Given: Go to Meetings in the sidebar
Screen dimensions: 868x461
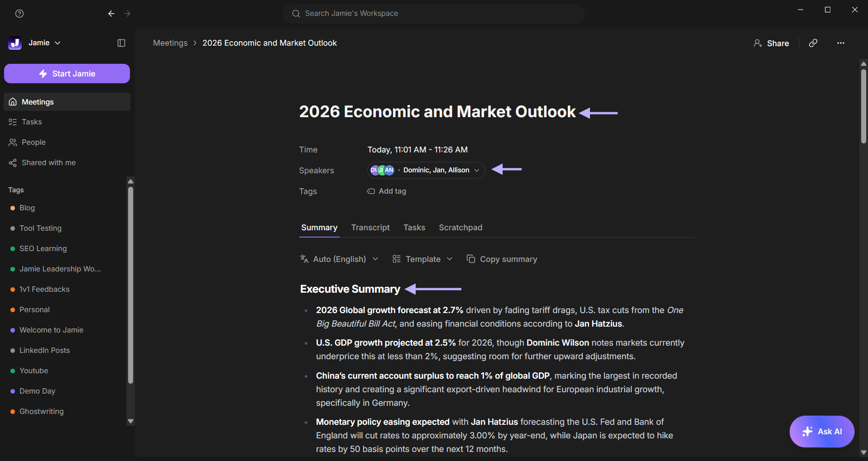Looking at the screenshot, I should 67,102.
